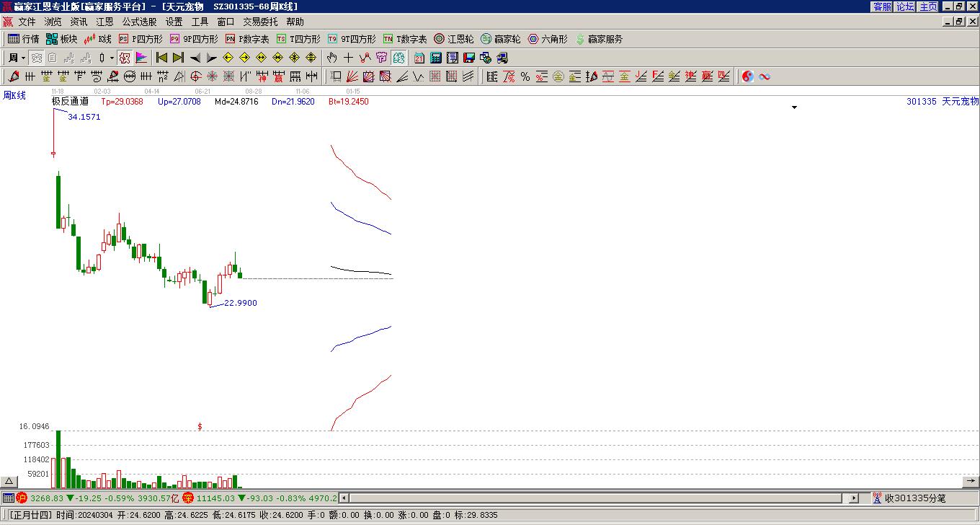Select the red-dotted polyline tool

365,58
